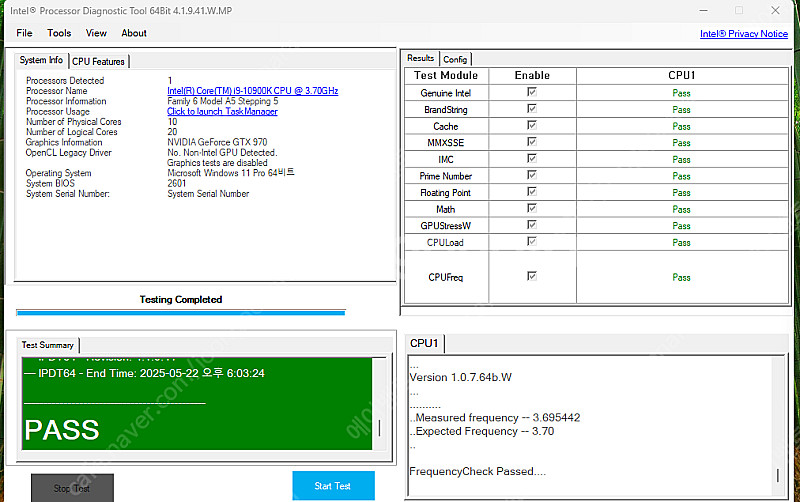Toggle the Genuine Intel test checkbox
Screen dimensions: 800x502
point(532,92)
